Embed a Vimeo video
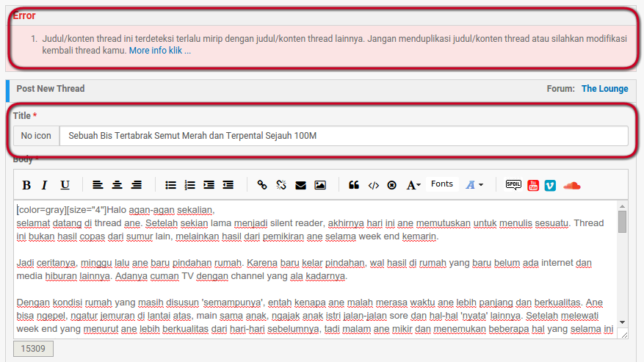The height and width of the screenshot is (362, 644). [x=550, y=185]
